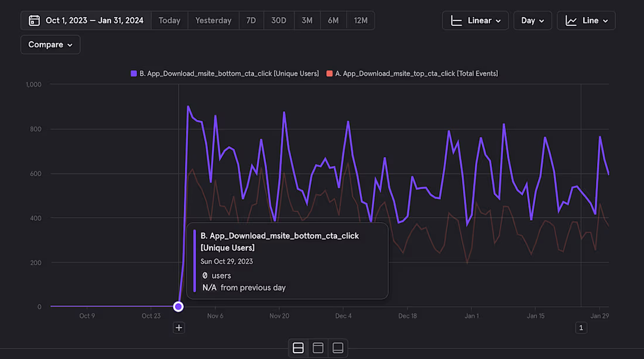The height and width of the screenshot is (359, 644).
Task: Expand the Day granularity dropdown
Action: point(532,20)
